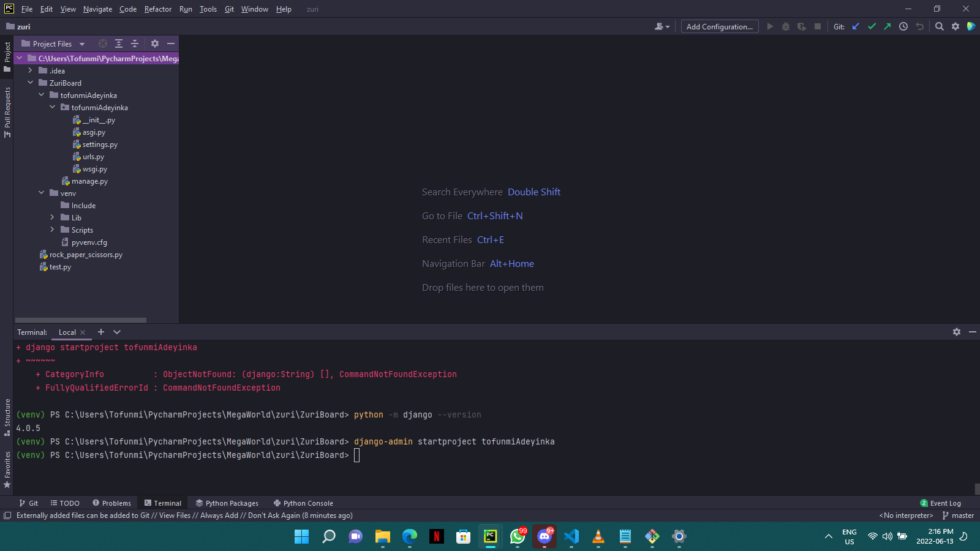Open the Tools menu
The width and height of the screenshot is (980, 551).
point(208,9)
